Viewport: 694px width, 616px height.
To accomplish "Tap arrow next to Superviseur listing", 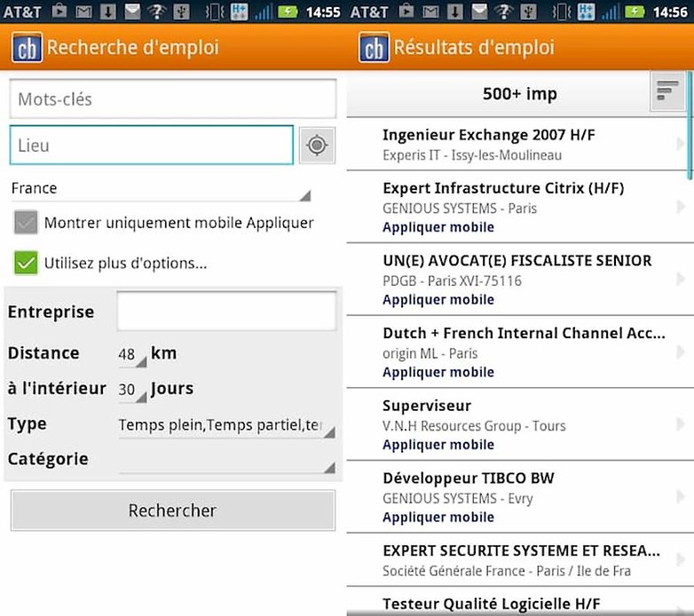I will click(681, 424).
